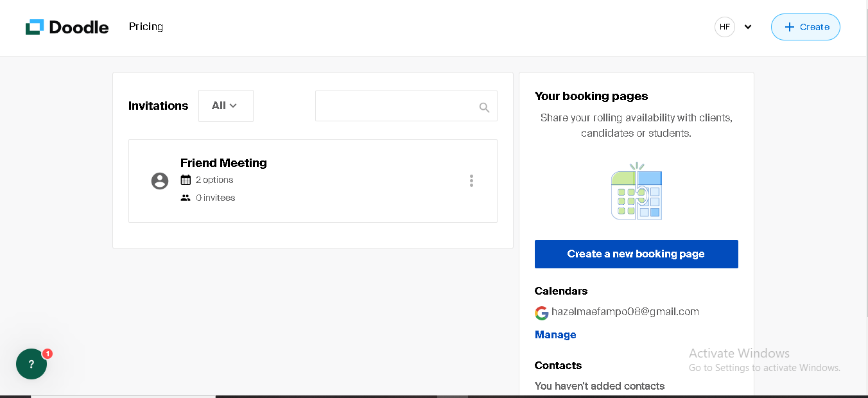
Task: Expand the account dropdown arrow
Action: pyautogui.click(x=748, y=27)
